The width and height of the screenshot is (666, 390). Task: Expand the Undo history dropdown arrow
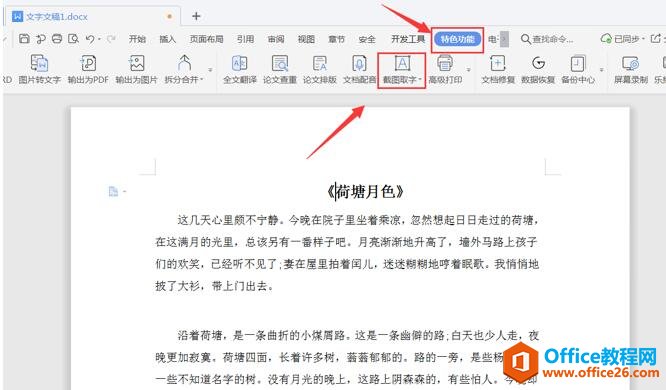[99, 39]
